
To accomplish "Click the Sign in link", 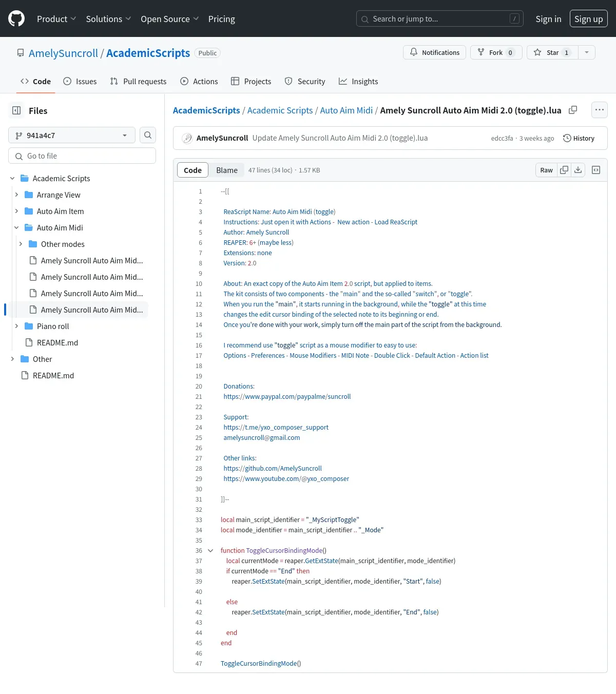I will point(548,19).
